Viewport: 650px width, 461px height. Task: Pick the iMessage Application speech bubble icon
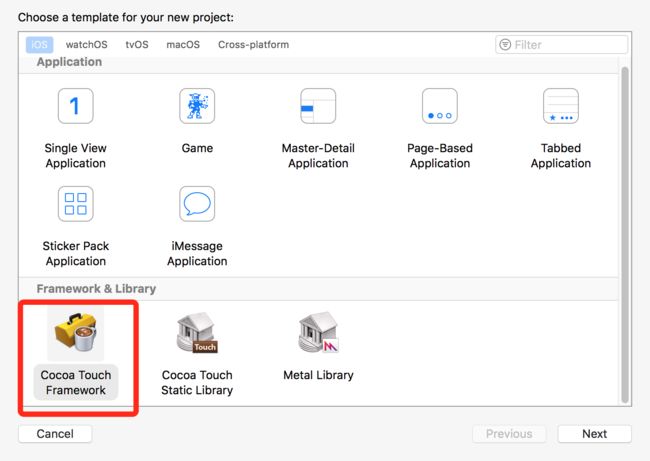click(197, 204)
